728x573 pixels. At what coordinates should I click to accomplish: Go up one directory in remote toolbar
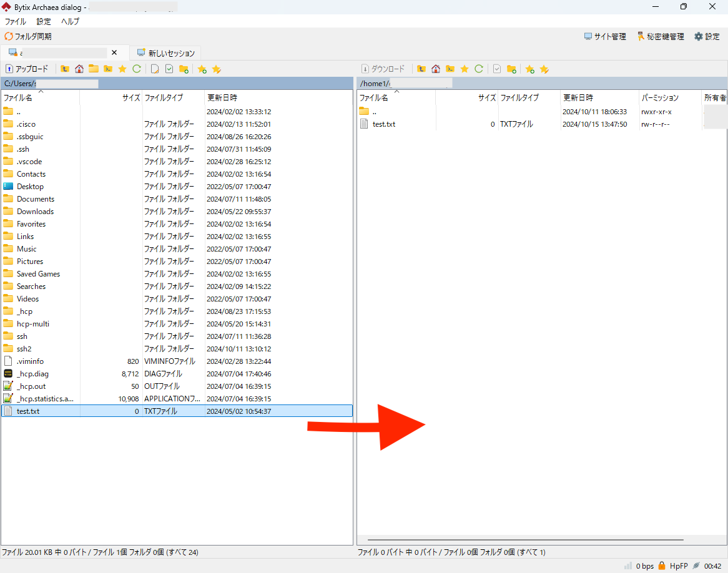pos(421,69)
